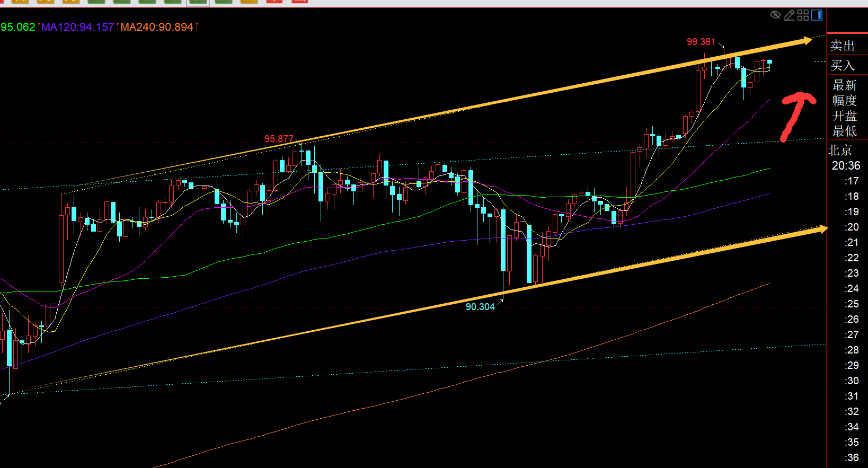Click the 90.304 low price label
This screenshot has width=868, height=468.
pyautogui.click(x=480, y=307)
